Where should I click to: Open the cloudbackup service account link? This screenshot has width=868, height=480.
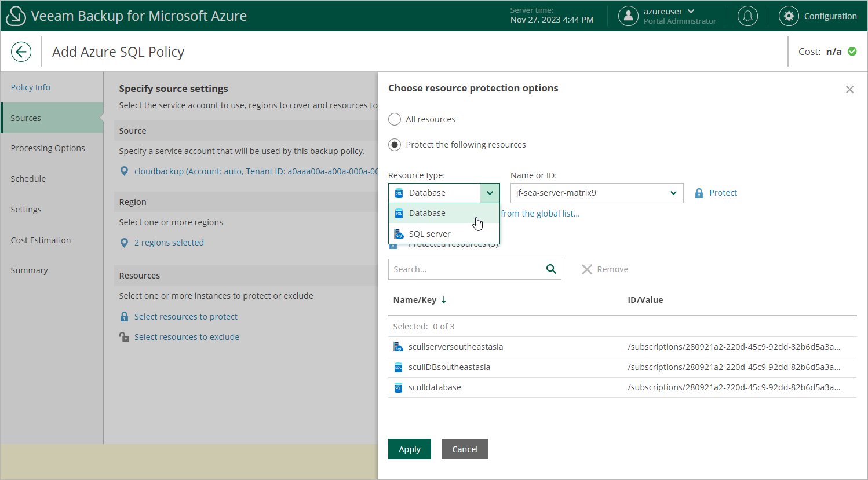[x=256, y=171]
